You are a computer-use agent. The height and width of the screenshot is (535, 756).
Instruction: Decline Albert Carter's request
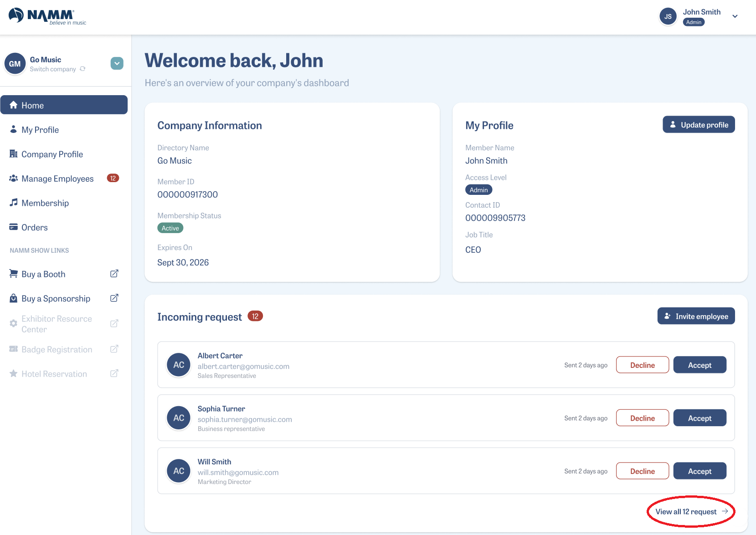point(642,365)
